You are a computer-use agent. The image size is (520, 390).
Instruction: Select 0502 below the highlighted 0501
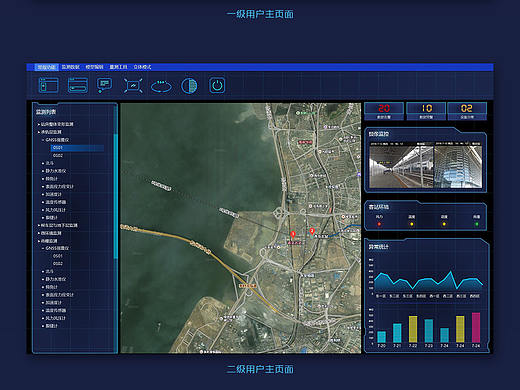[58, 155]
